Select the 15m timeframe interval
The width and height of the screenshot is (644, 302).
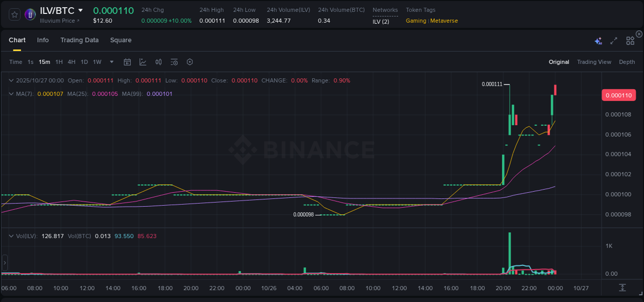[x=44, y=62]
